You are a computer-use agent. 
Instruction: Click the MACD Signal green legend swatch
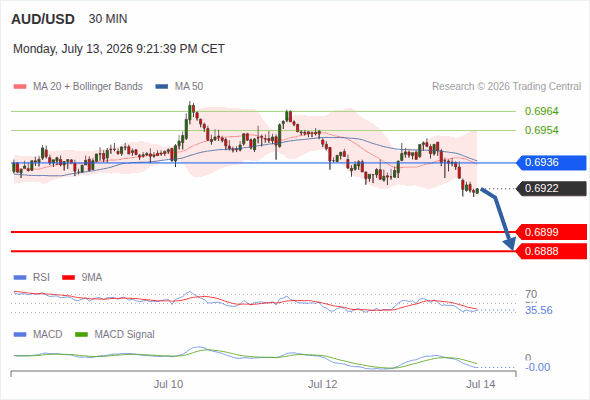pos(82,335)
